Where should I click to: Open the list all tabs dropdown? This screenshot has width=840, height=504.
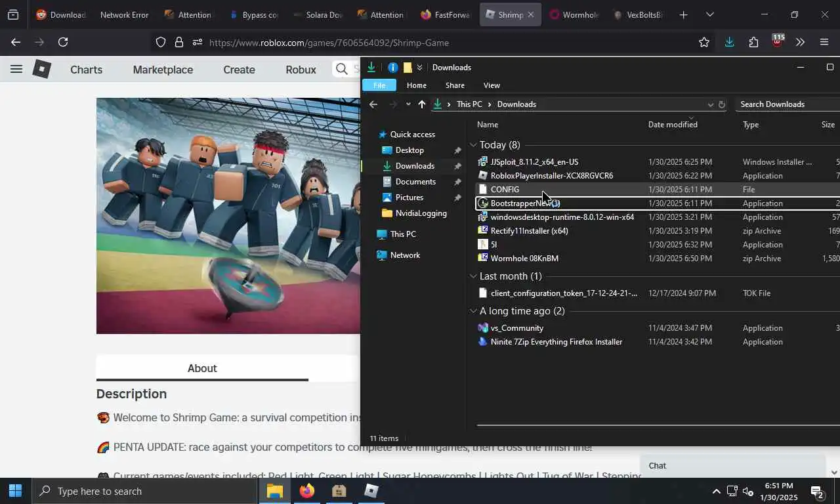(x=709, y=14)
